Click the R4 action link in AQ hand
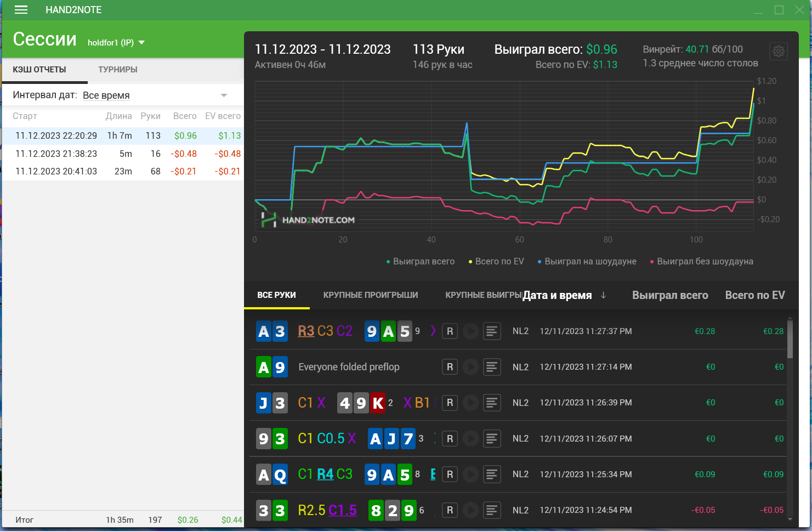This screenshot has height=531, width=812. (x=325, y=474)
